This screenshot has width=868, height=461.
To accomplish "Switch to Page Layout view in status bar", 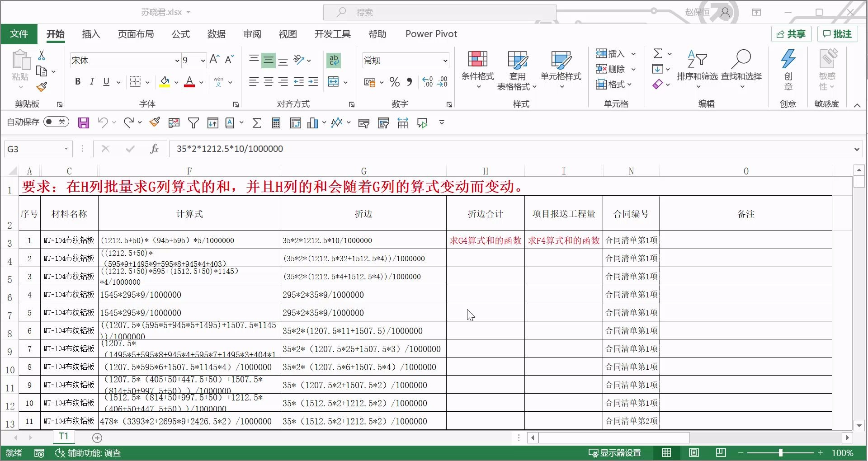I will click(693, 452).
